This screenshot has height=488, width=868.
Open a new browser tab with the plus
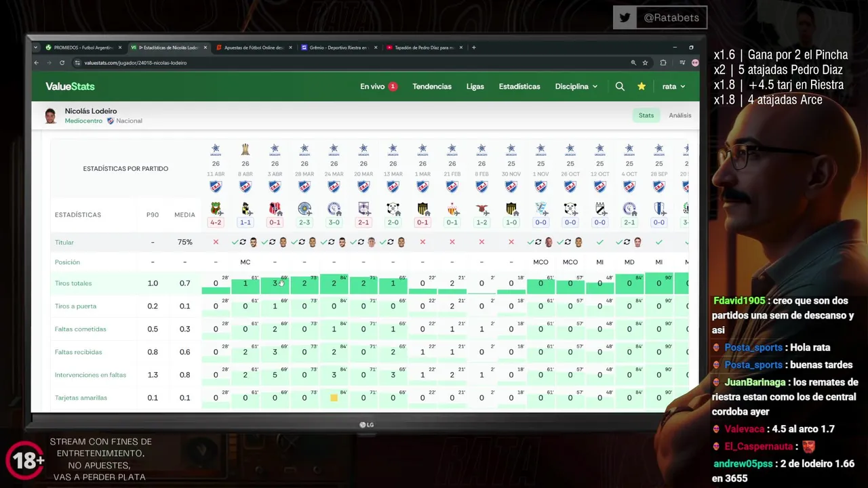(x=474, y=47)
